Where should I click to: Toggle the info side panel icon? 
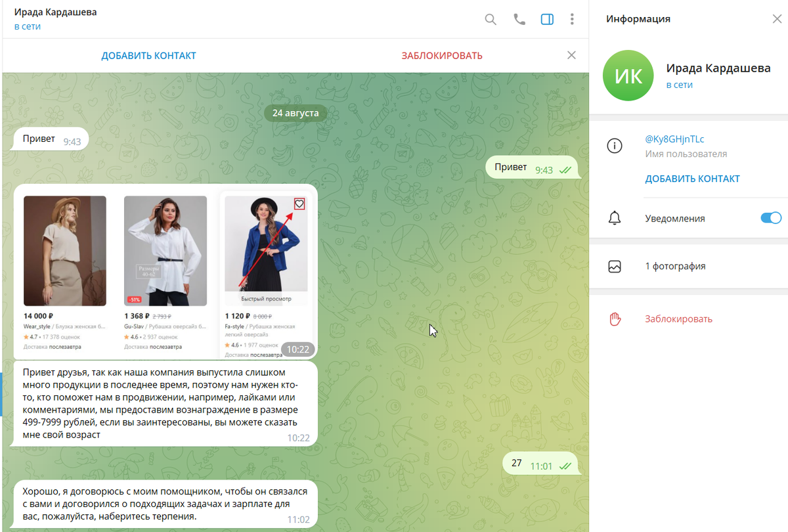pos(547,19)
